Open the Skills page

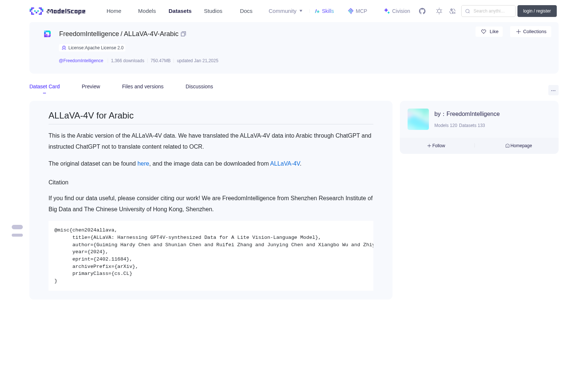pos(325,11)
